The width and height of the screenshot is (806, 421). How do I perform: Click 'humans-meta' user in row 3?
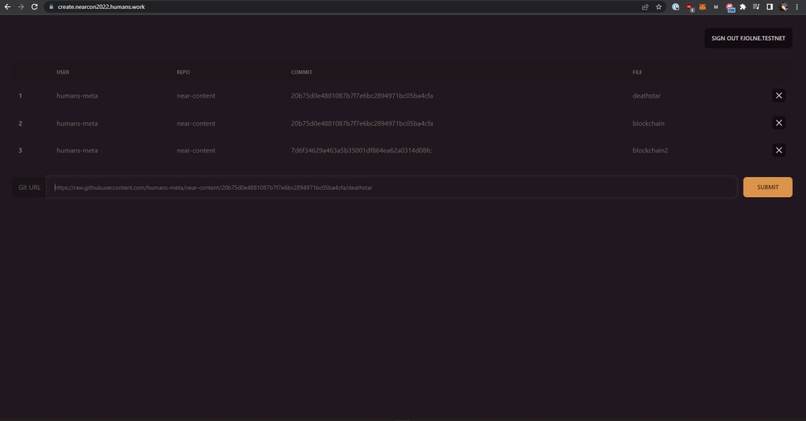pyautogui.click(x=77, y=150)
